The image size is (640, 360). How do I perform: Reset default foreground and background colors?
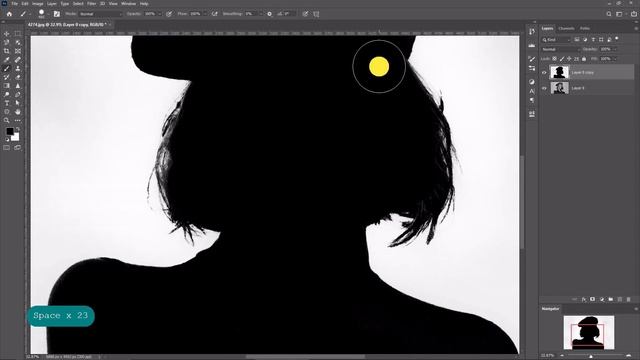[x=7, y=140]
